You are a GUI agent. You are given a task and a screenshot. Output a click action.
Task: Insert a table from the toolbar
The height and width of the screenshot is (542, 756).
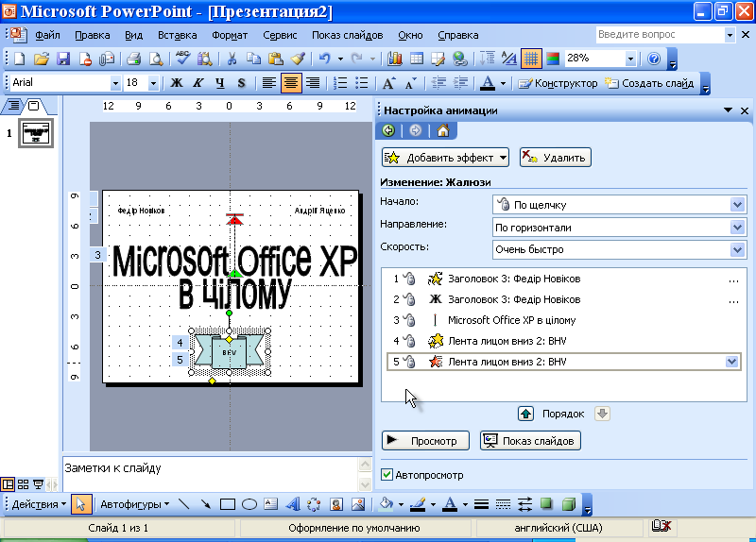[417, 59]
